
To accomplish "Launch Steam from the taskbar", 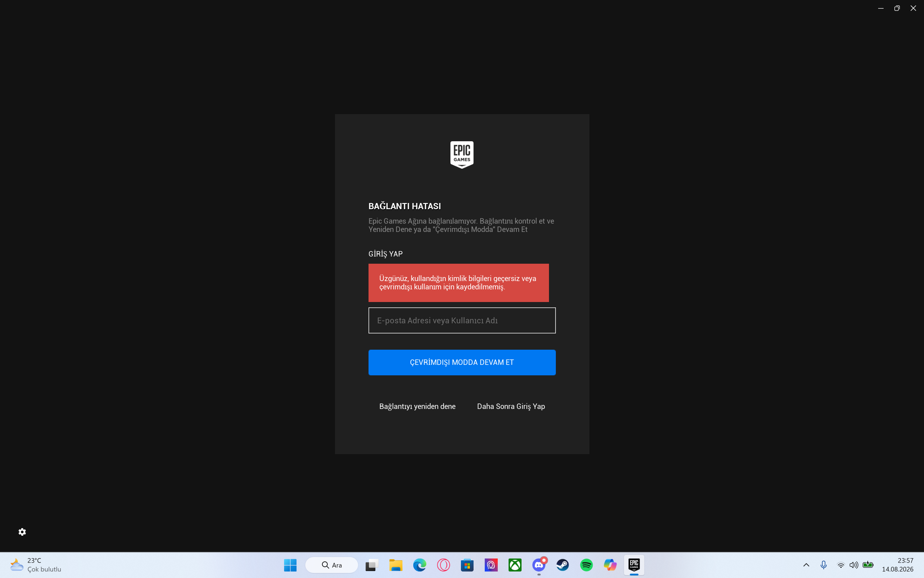I will tap(562, 565).
